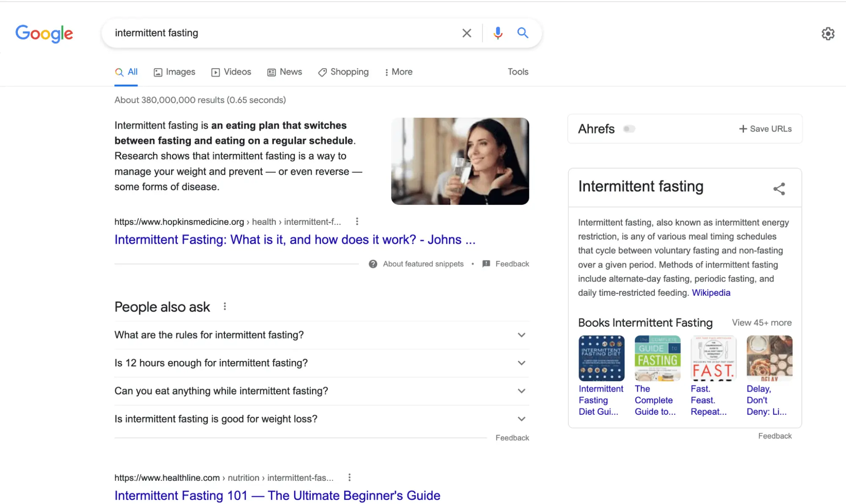Click the About featured snippets help icon
The width and height of the screenshot is (846, 504).
click(x=373, y=264)
